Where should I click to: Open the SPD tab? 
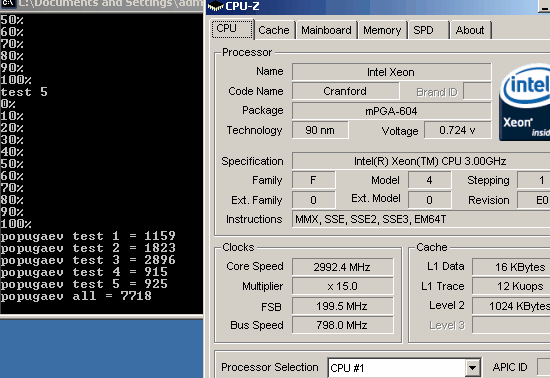pyautogui.click(x=428, y=30)
